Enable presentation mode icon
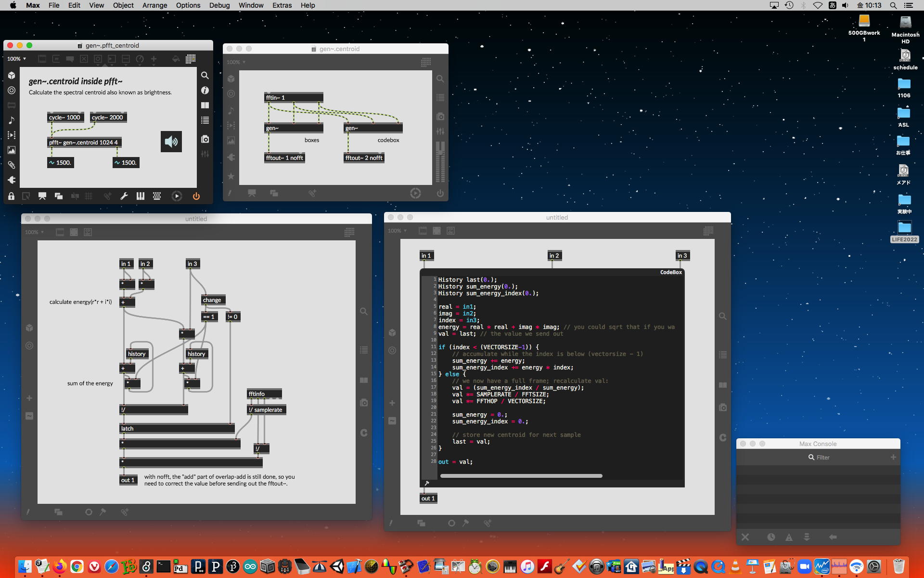924x578 pixels. click(42, 196)
